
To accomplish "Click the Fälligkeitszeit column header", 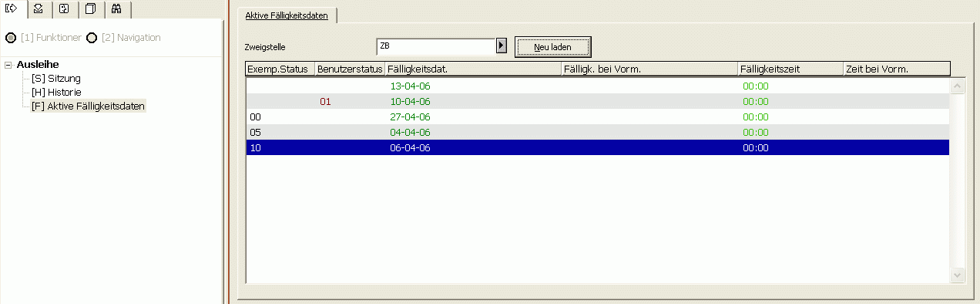I will tap(791, 69).
